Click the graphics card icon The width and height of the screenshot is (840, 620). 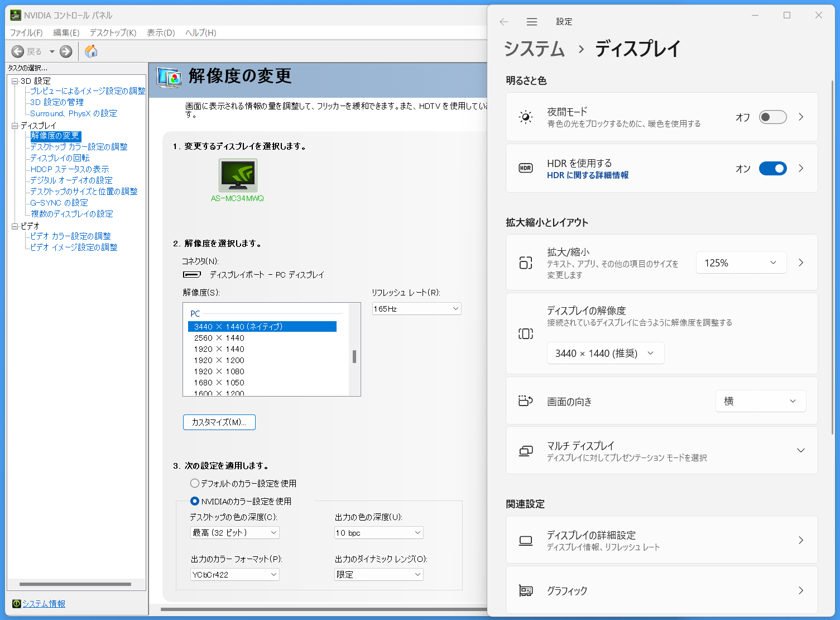point(526,590)
